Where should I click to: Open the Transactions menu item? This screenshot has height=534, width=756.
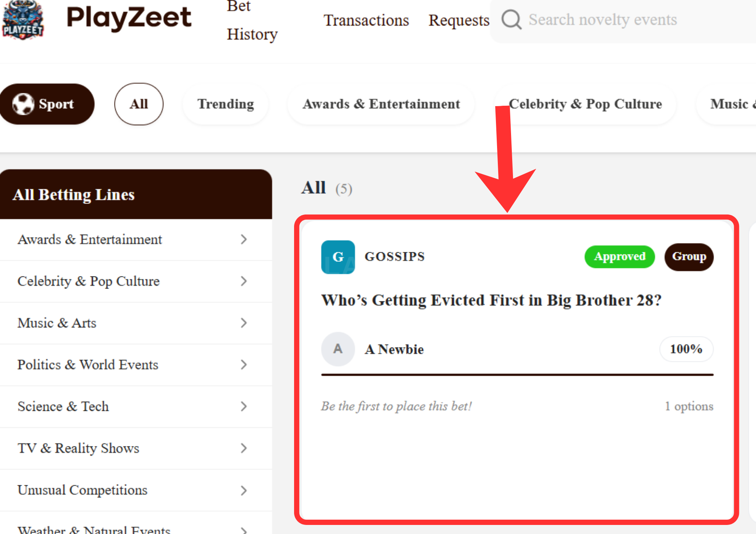point(366,20)
